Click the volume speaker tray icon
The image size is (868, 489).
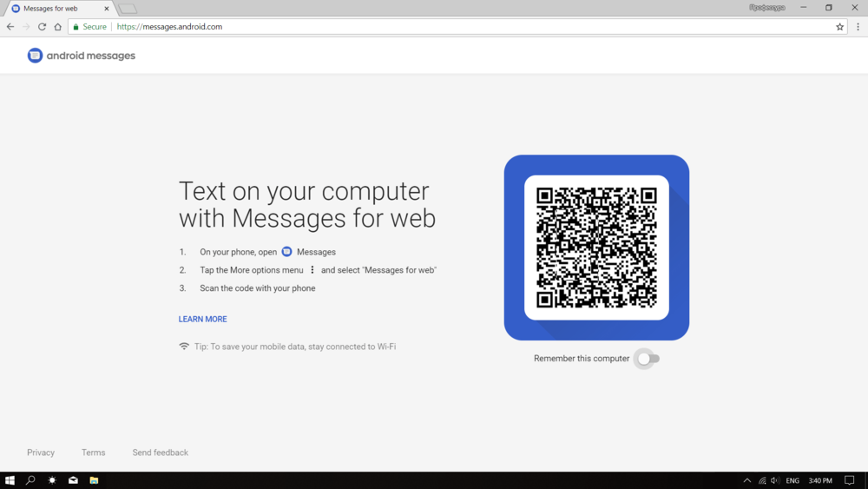[x=775, y=480]
